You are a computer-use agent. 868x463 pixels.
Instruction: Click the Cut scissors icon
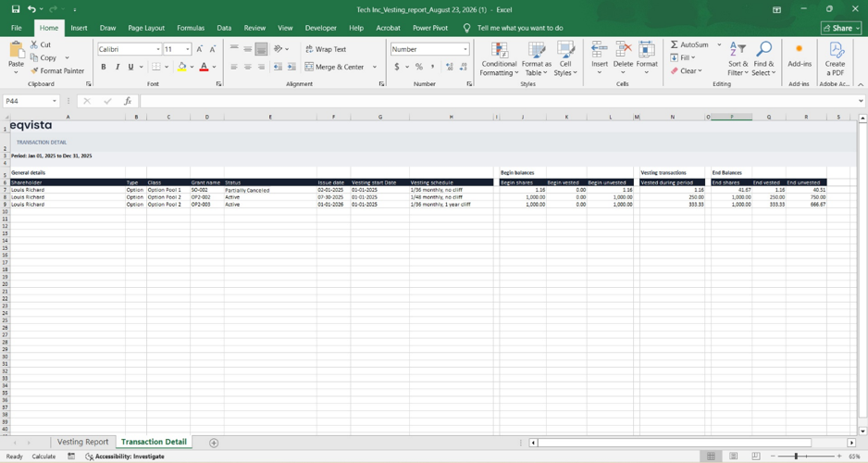(x=34, y=44)
